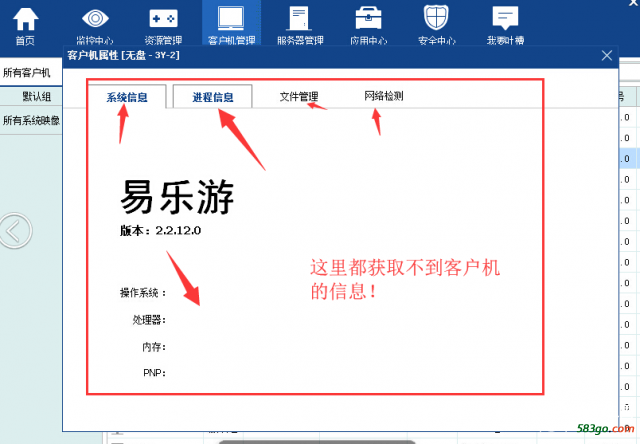Click the 版本: 2.2.12.0 text
Image resolution: width=640 pixels, height=444 pixels.
point(160,231)
